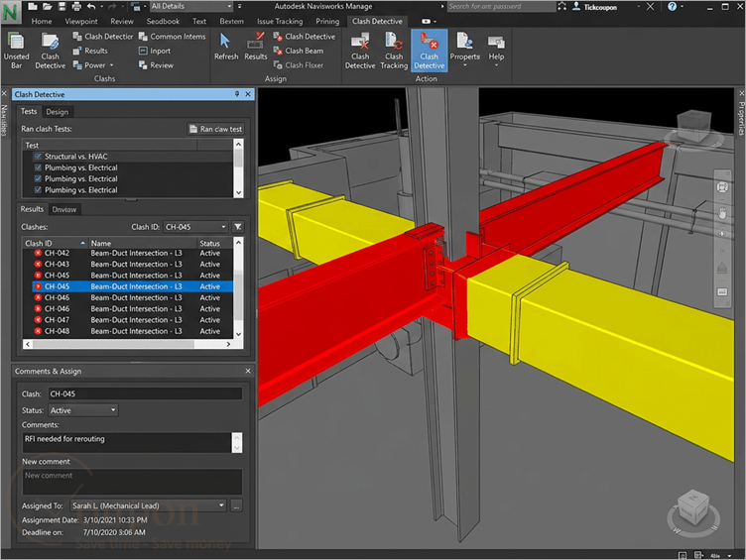Close the Comments & Assign panel
746x560 pixels.
tap(248, 371)
